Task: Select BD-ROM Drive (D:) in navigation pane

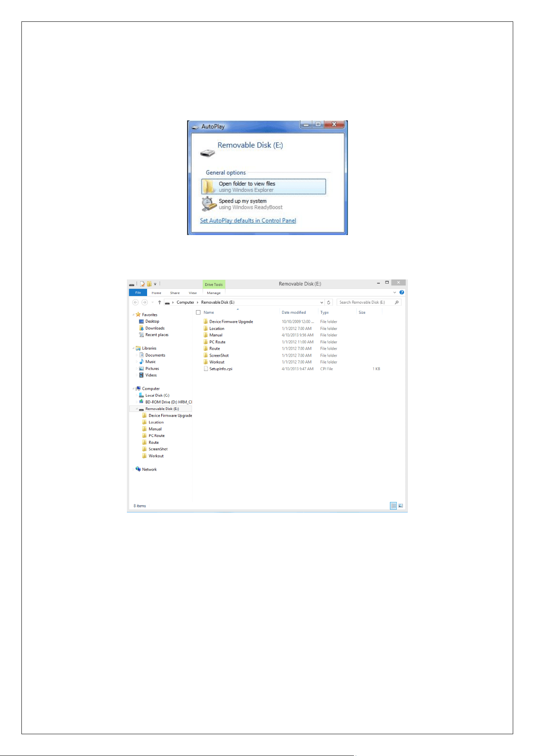Action: pyautogui.click(x=166, y=402)
